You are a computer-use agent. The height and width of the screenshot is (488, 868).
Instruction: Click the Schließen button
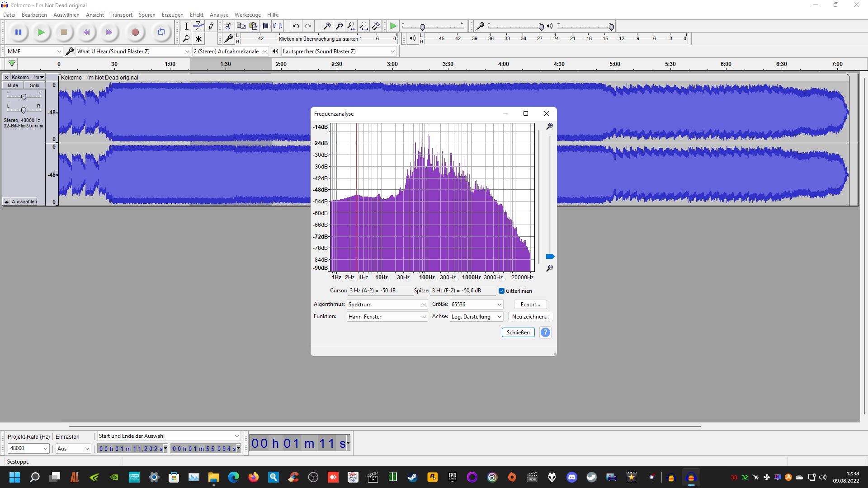point(518,333)
